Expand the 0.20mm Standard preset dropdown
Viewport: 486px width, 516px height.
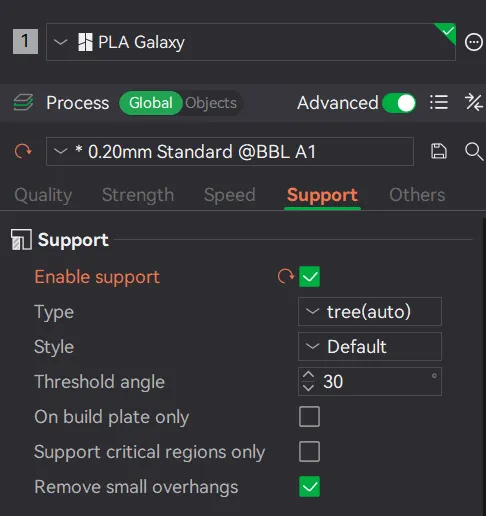point(230,151)
